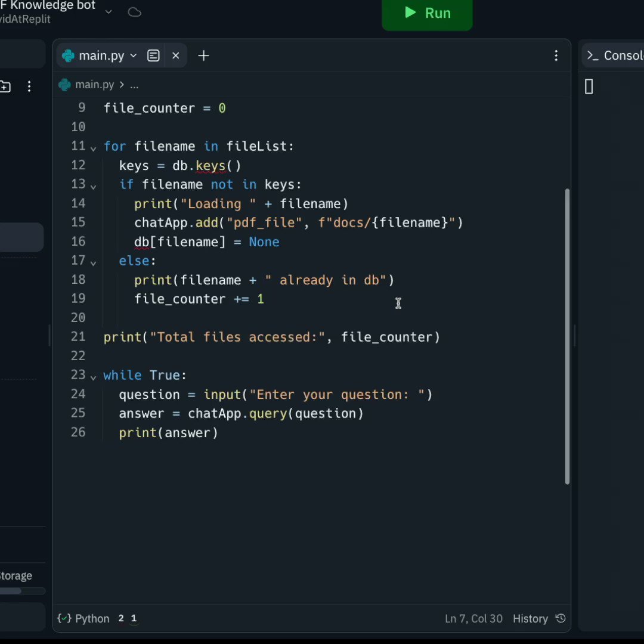Show the 1 warning count in status bar
Image resolution: width=644 pixels, height=644 pixels.
(x=134, y=618)
